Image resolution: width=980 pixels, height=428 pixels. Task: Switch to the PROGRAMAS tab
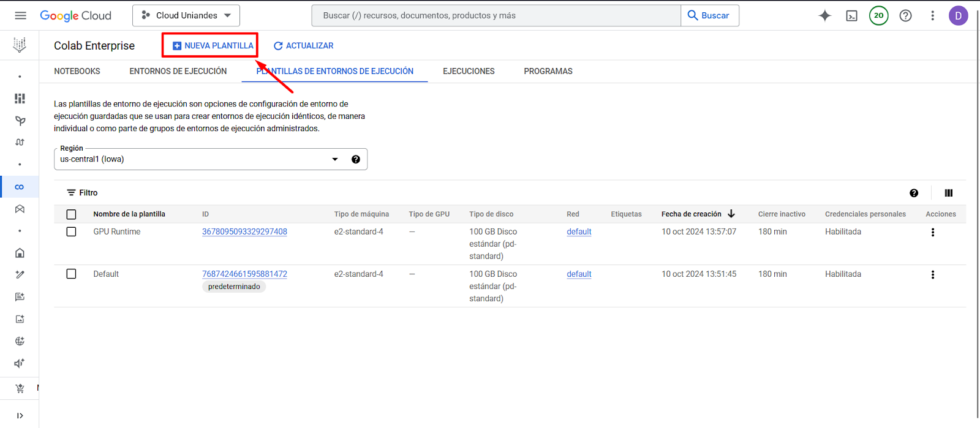548,71
